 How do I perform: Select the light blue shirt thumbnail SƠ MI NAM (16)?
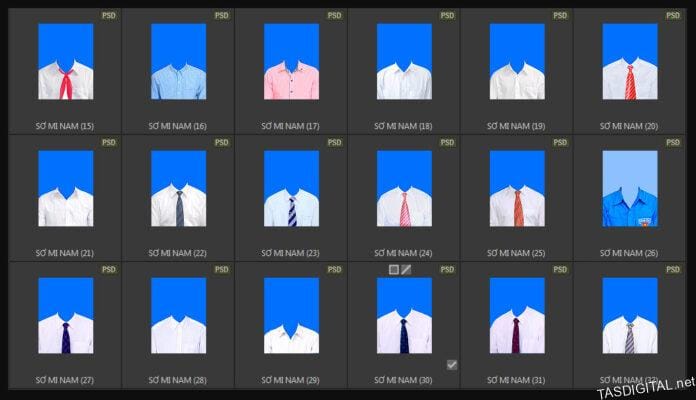pos(178,62)
